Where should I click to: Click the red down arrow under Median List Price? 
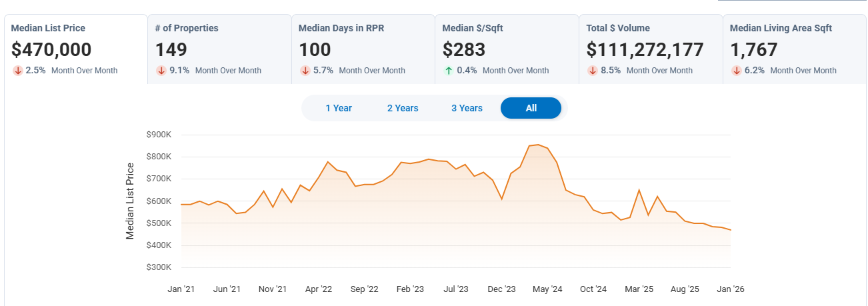(17, 71)
